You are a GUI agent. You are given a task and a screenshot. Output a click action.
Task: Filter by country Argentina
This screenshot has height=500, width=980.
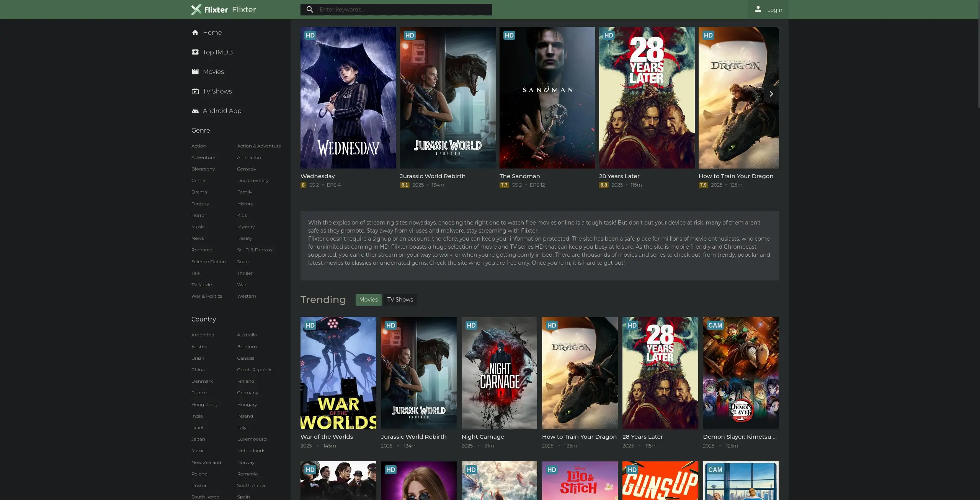point(203,335)
